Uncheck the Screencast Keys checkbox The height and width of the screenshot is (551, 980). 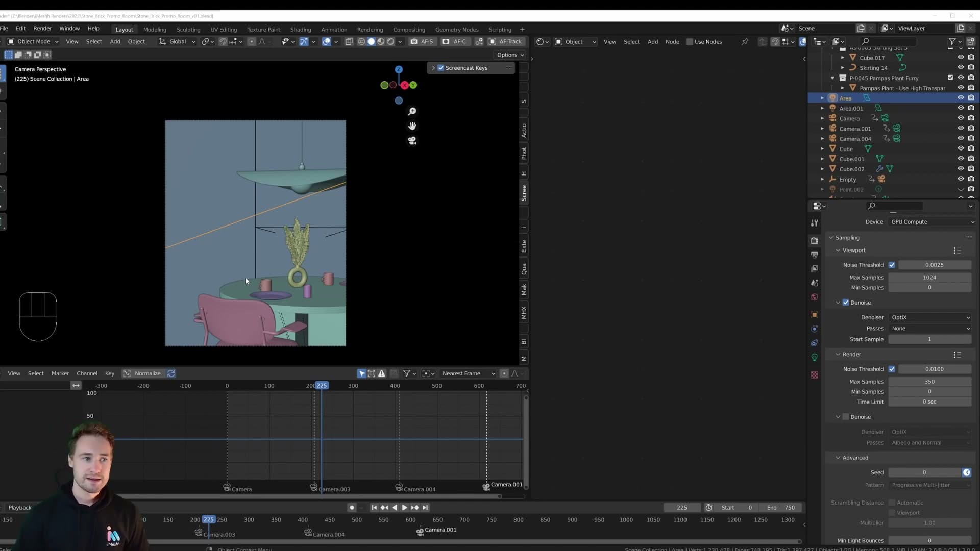click(x=441, y=68)
